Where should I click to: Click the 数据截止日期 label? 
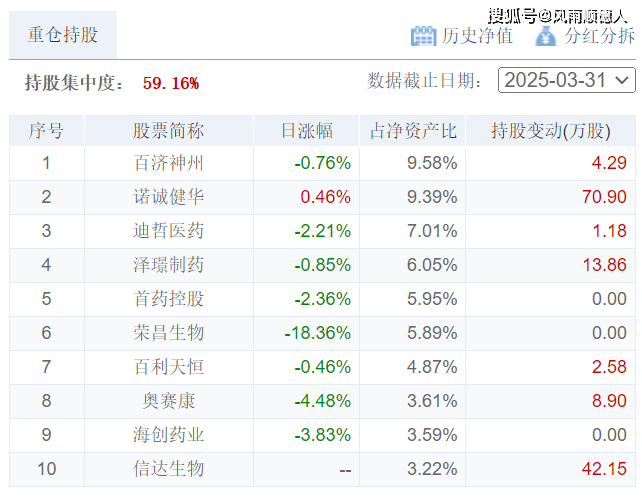[424, 81]
